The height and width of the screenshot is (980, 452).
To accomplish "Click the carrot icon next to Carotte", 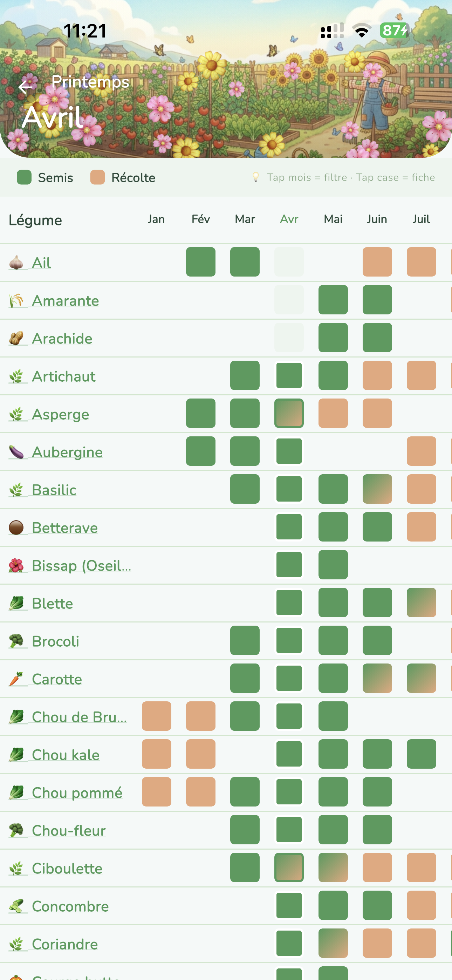I will click(16, 678).
